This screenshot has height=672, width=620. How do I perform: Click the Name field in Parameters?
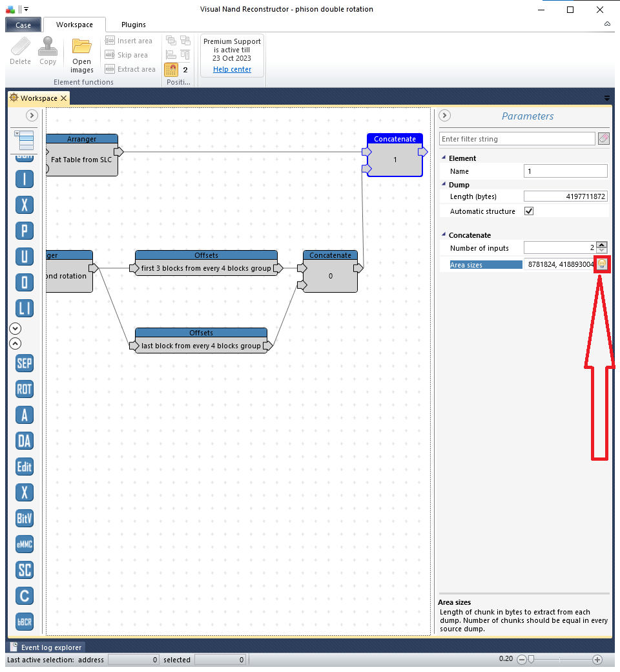click(x=565, y=171)
